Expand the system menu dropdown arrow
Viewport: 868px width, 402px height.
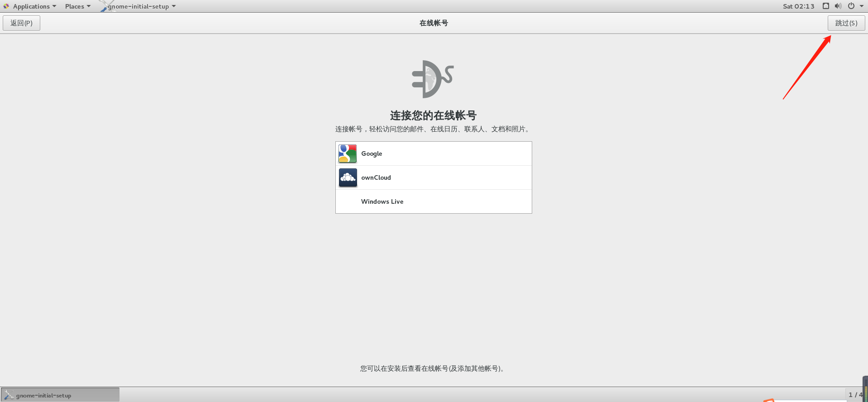[862, 6]
